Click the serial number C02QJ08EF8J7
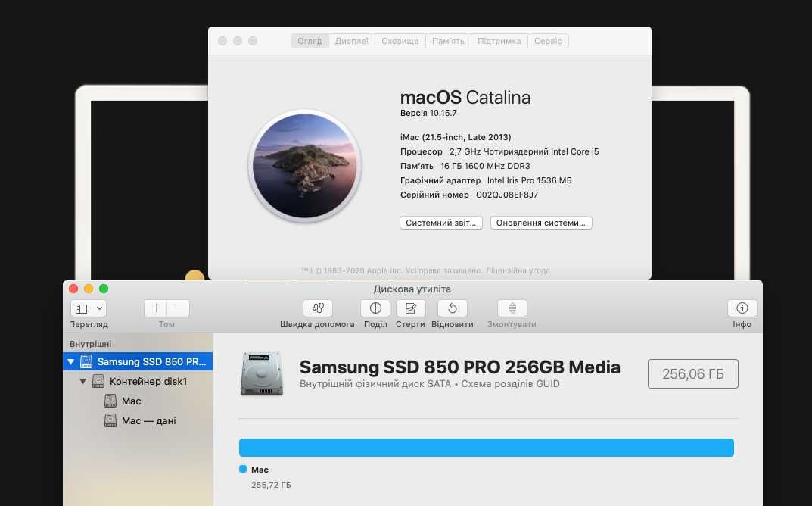The image size is (812, 506). 507,195
